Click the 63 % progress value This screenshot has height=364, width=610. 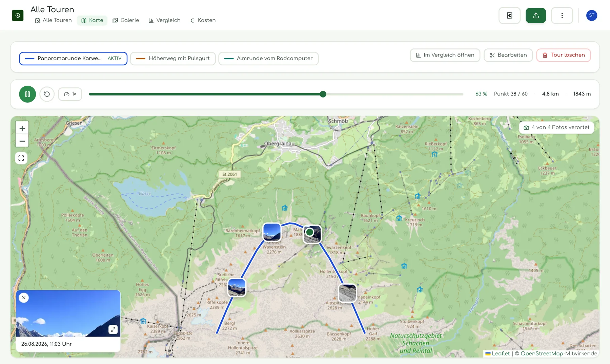pyautogui.click(x=481, y=94)
